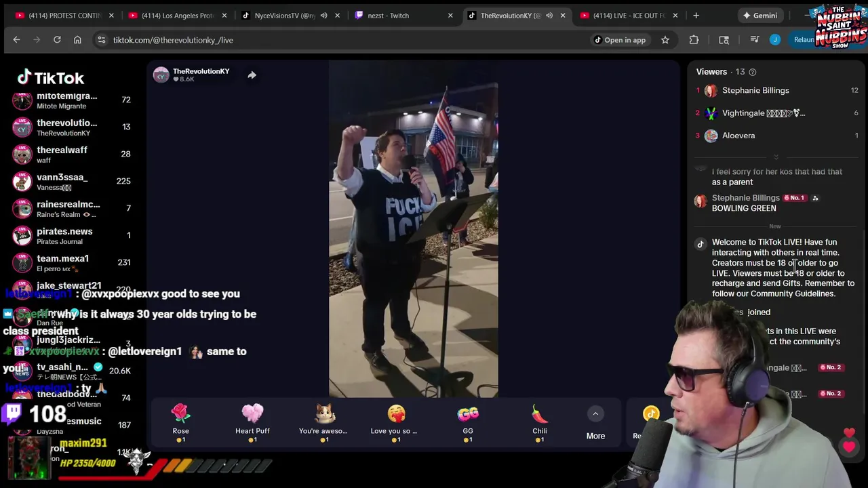Open the browser extensions puzzle icon
The image size is (868, 488).
tap(694, 40)
